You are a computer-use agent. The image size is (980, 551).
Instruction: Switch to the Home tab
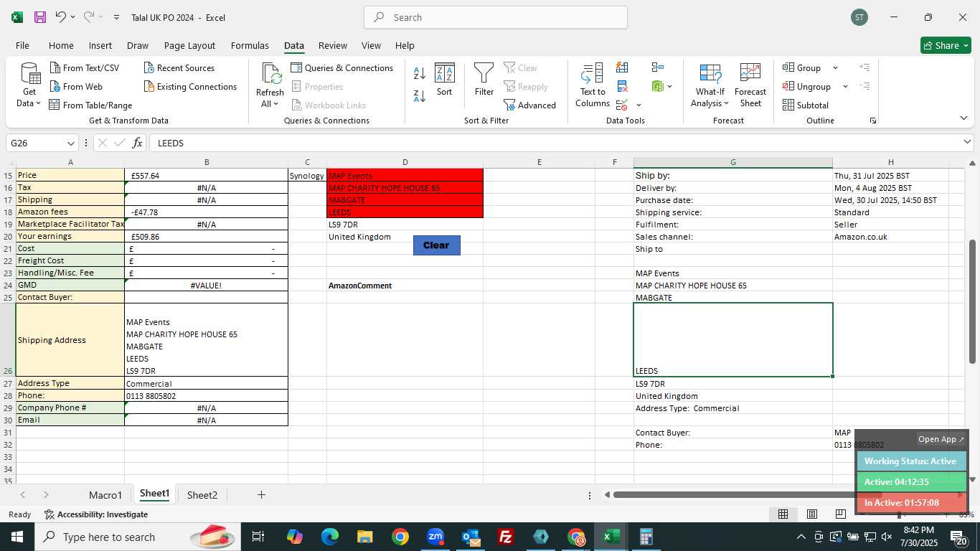(61, 45)
